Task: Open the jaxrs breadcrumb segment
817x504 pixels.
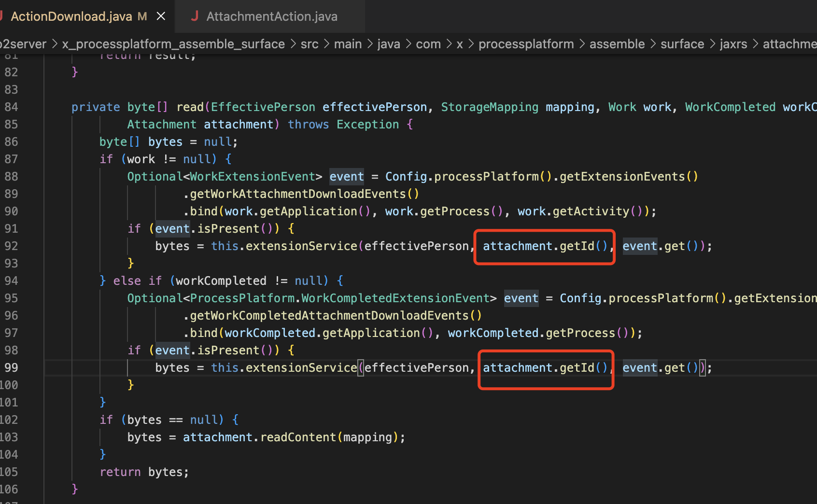Action: [733, 44]
